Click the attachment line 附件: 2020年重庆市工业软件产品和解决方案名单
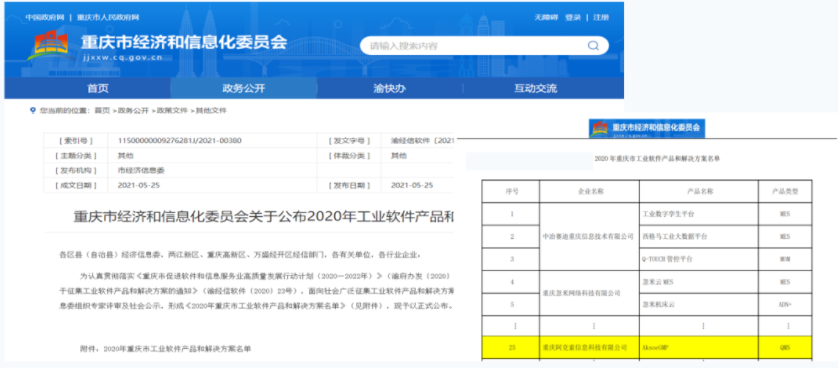 point(165,348)
